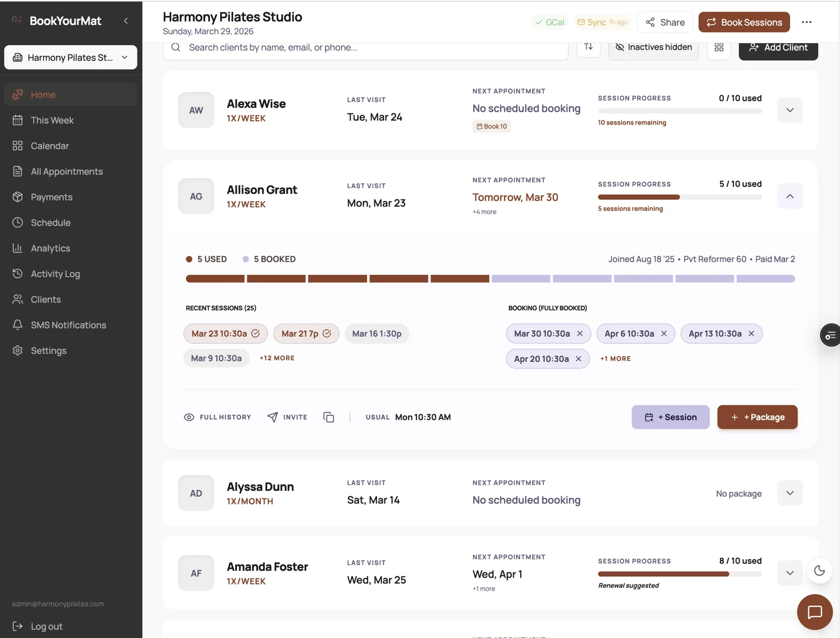840x638 pixels.
Task: Open the Harmony Pilates studio selector dropdown
Action: point(71,57)
